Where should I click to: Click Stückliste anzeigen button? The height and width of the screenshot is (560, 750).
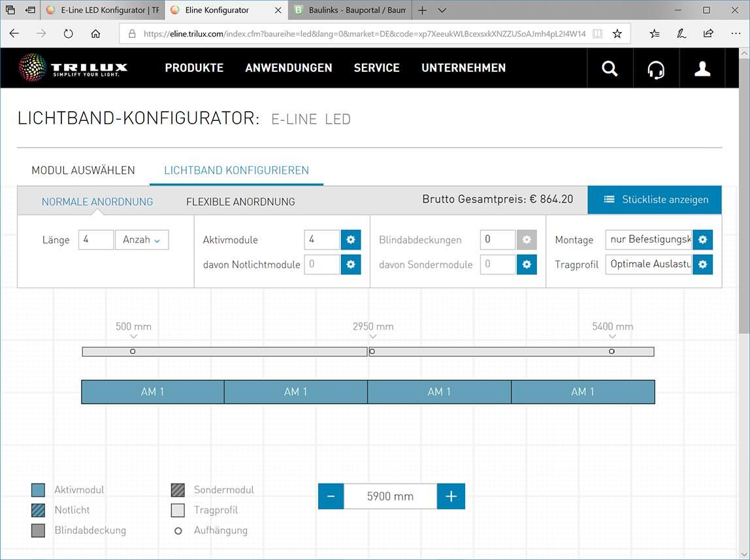[x=655, y=199]
